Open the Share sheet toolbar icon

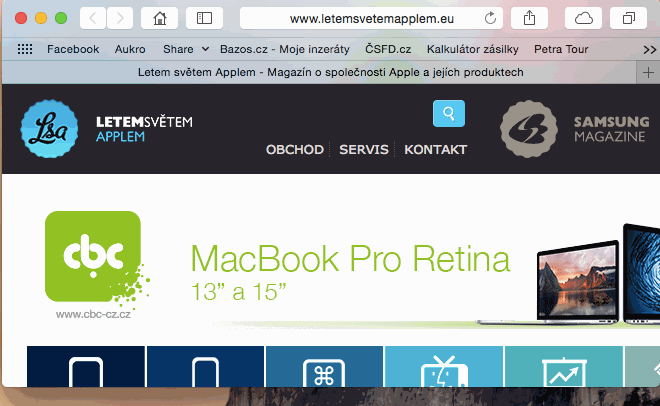pyautogui.click(x=529, y=18)
